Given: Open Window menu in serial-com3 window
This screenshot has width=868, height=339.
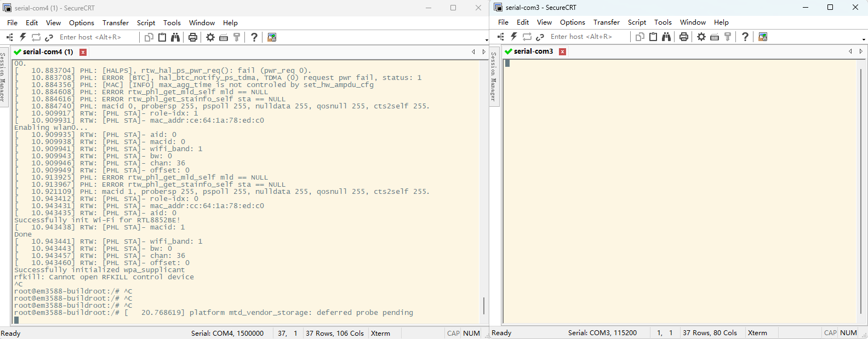Looking at the screenshot, I should coord(693,22).
